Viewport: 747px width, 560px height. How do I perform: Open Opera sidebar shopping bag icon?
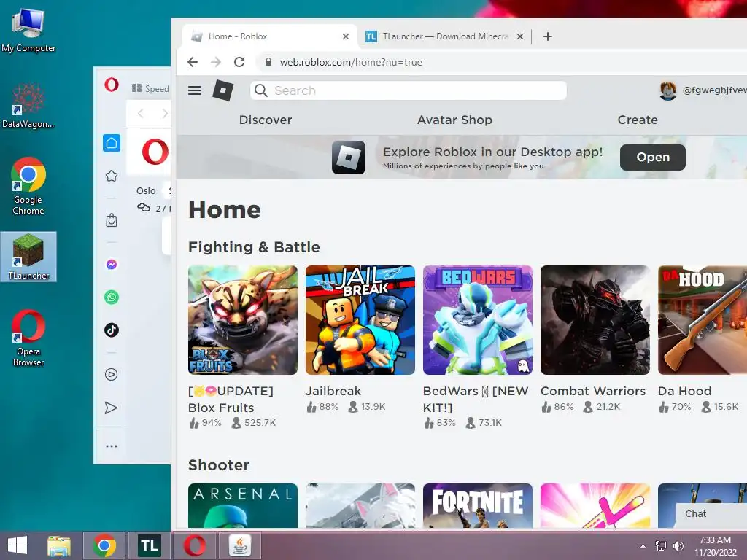[x=112, y=220]
